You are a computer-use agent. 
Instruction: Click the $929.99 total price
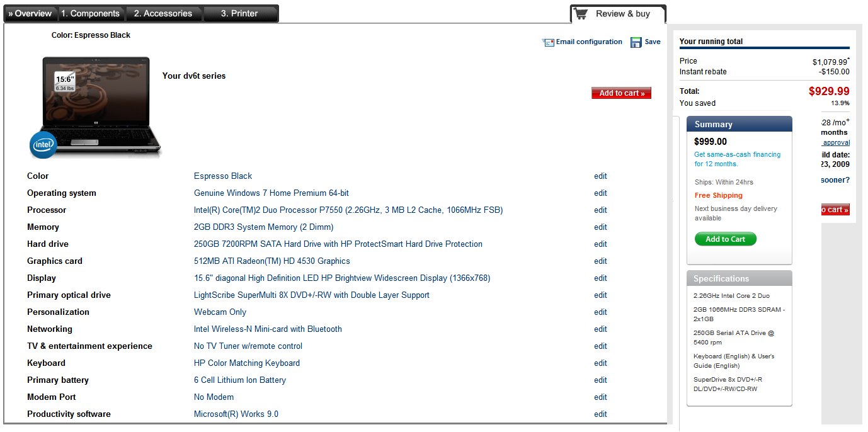point(829,91)
